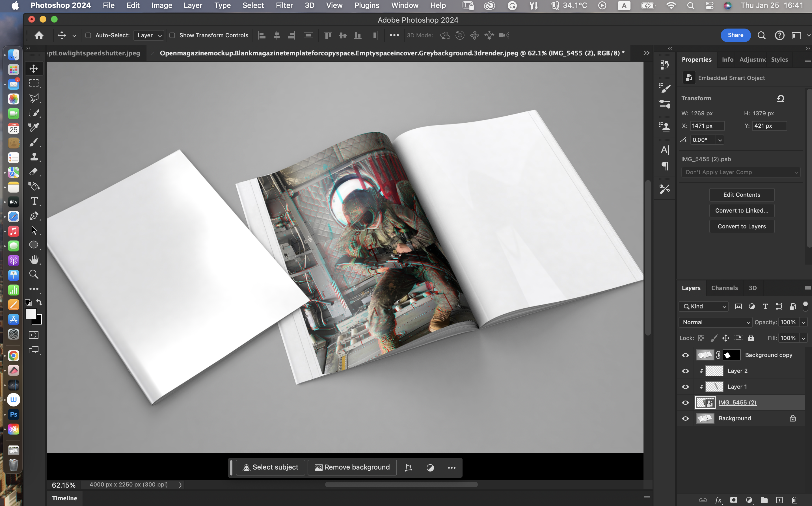Click the add layer mask icon
Image resolution: width=812 pixels, height=506 pixels.
pos(733,500)
